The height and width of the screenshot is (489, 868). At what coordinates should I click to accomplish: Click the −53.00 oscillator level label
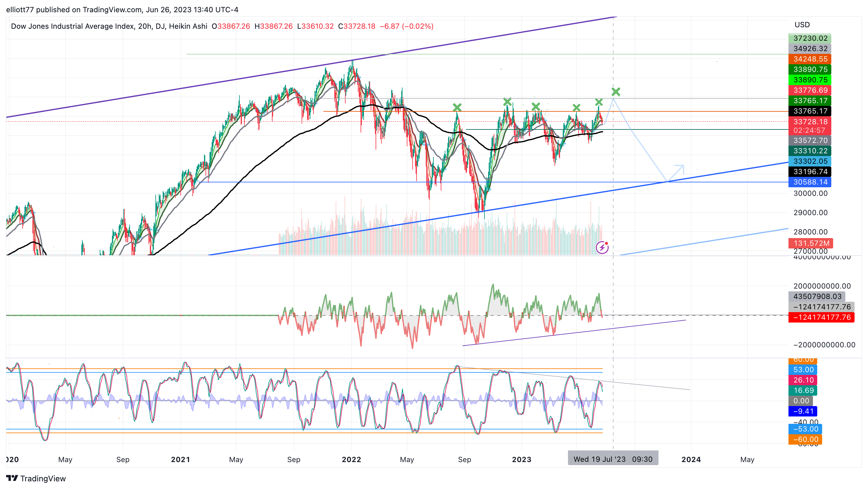(x=805, y=429)
